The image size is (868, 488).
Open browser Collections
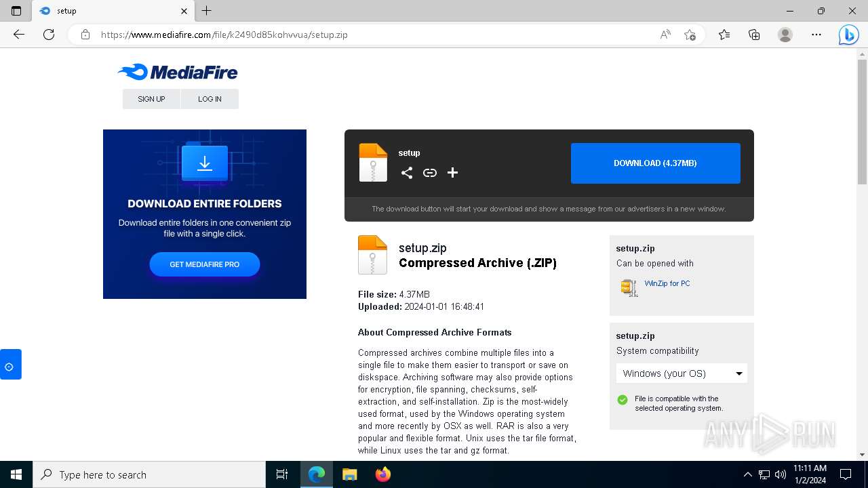pos(754,35)
